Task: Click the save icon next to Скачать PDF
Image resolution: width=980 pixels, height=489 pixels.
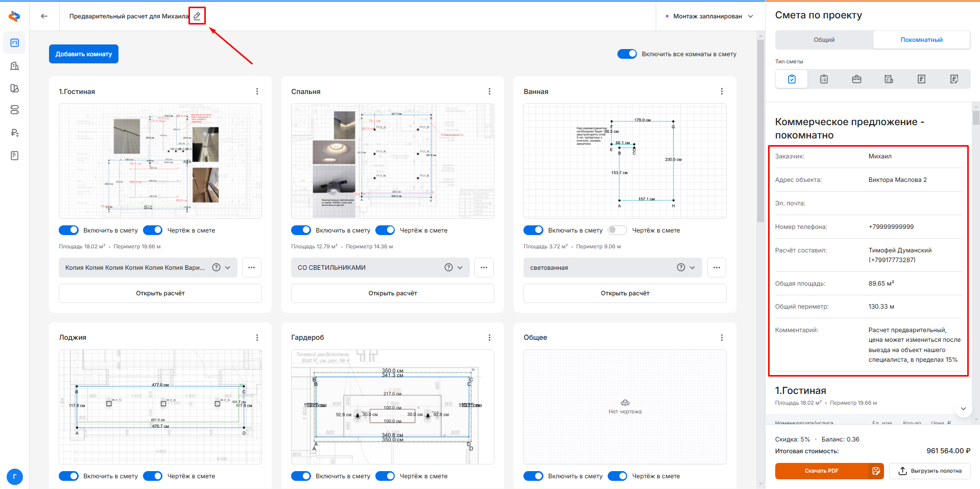Action: coord(876,471)
